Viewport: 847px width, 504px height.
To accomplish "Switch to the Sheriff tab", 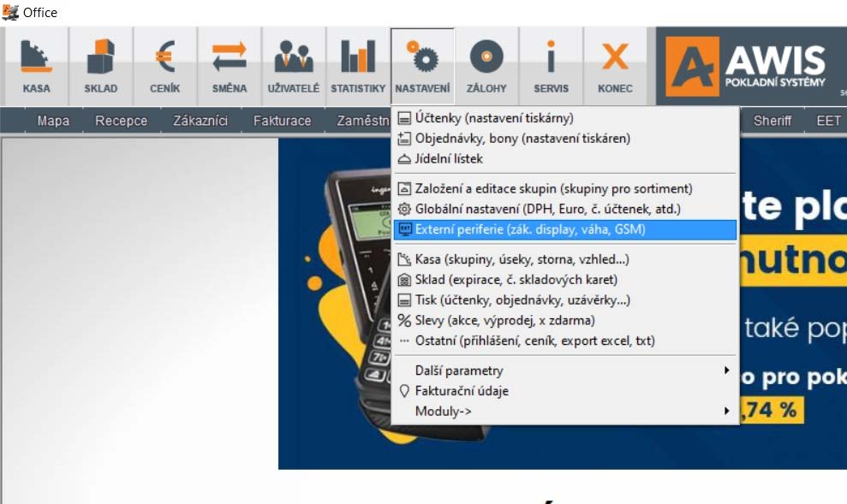I will click(x=772, y=121).
